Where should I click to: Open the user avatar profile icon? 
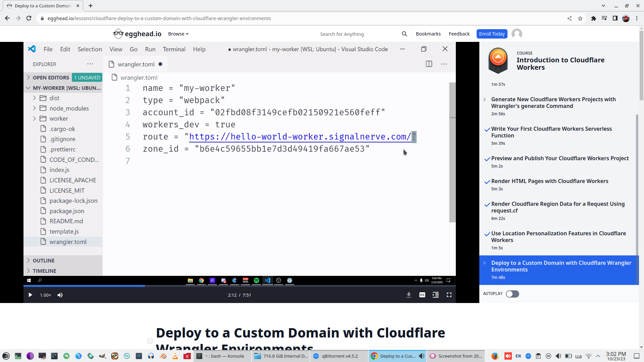click(x=517, y=34)
